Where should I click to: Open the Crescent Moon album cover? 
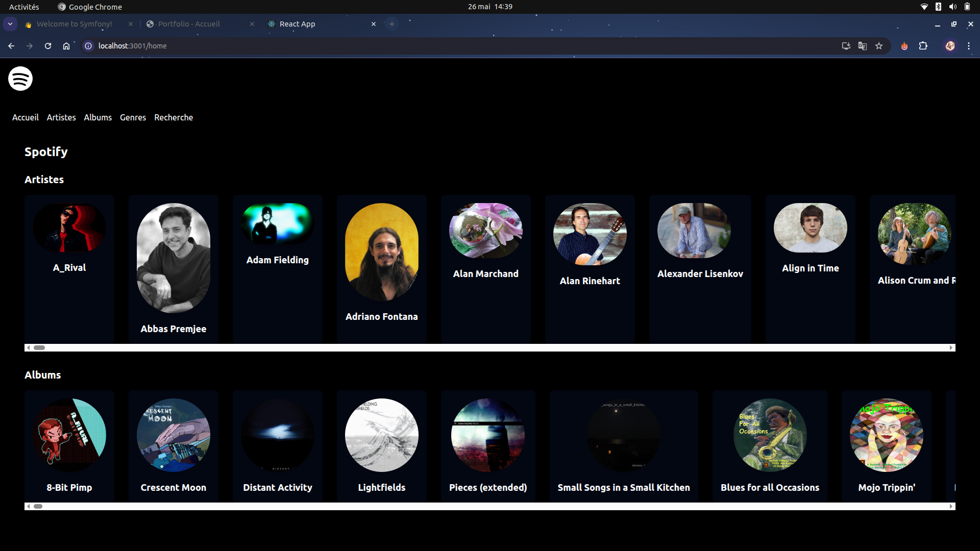click(174, 435)
